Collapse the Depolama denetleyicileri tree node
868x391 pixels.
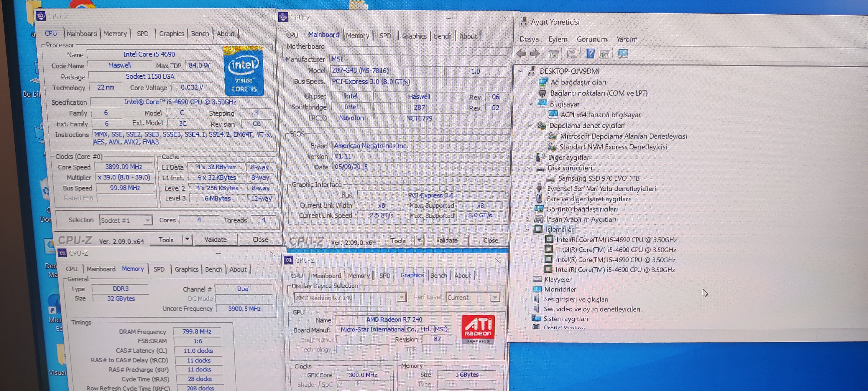[x=530, y=126]
